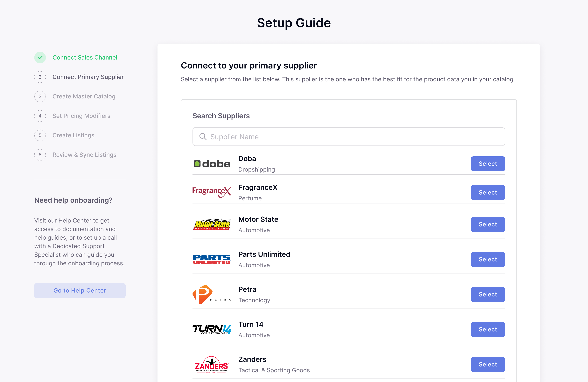Click the FragranceX logo

point(212,192)
